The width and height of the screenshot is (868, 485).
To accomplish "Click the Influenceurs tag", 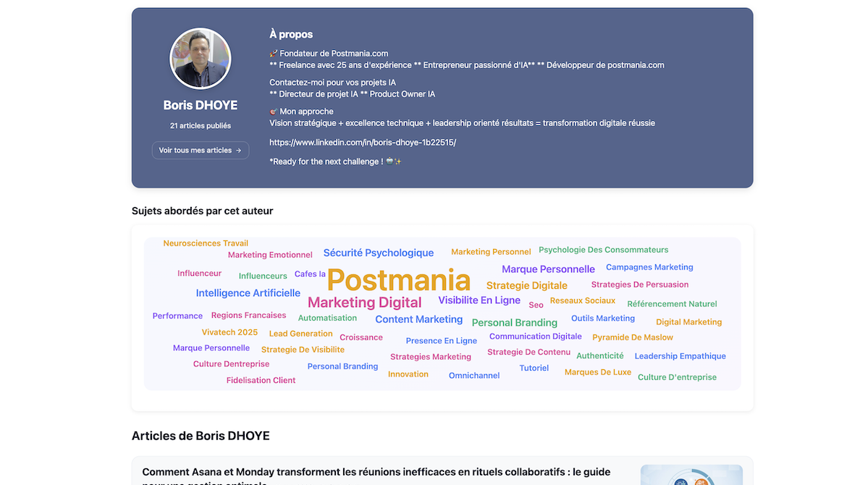I will pyautogui.click(x=263, y=276).
